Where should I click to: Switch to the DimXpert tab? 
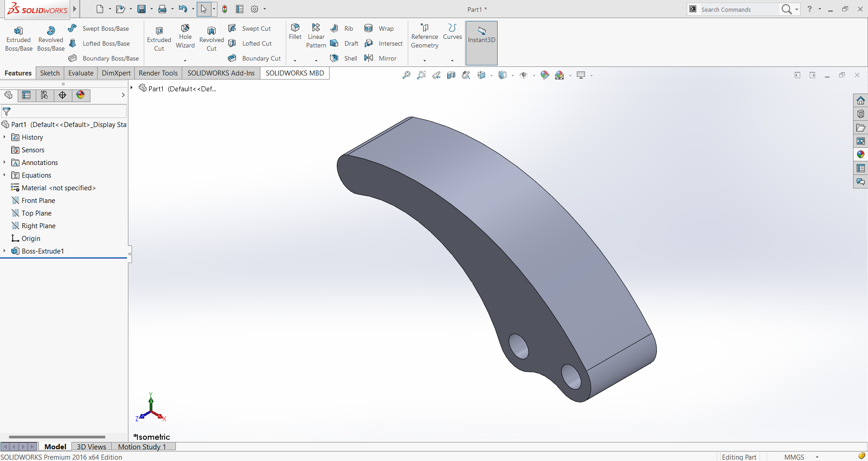point(116,73)
